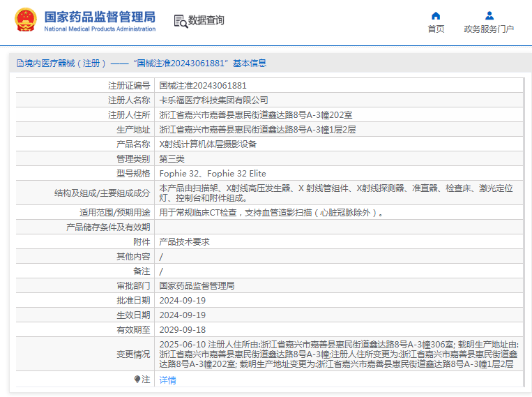
Task: Click product name X射线计算机体层摄影设备
Action: pyautogui.click(x=208, y=144)
